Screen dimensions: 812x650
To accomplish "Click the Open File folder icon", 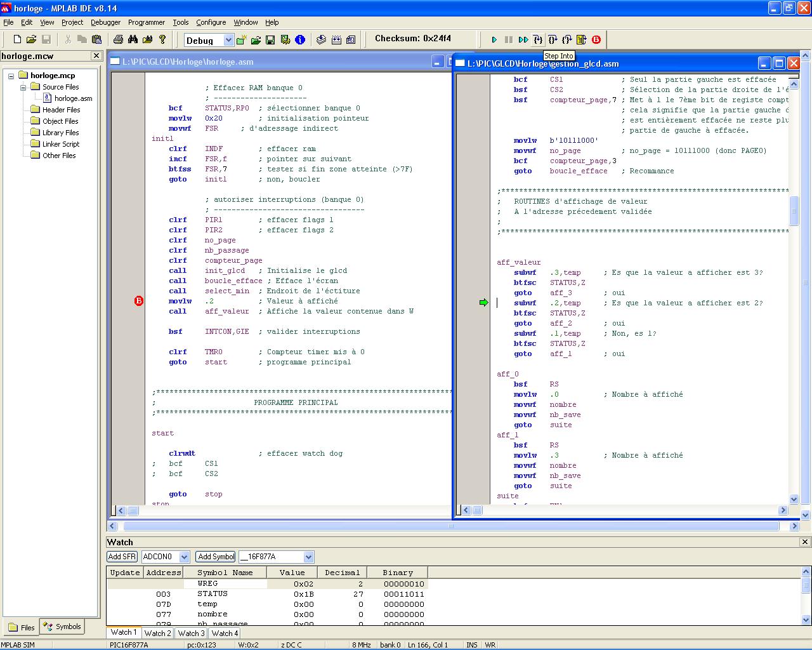I will tap(31, 40).
